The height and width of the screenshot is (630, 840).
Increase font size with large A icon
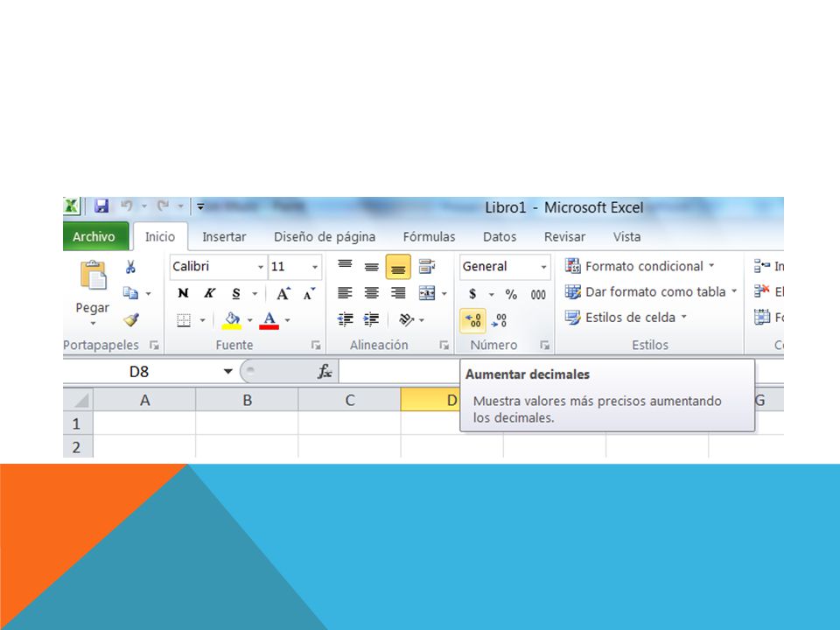(283, 294)
